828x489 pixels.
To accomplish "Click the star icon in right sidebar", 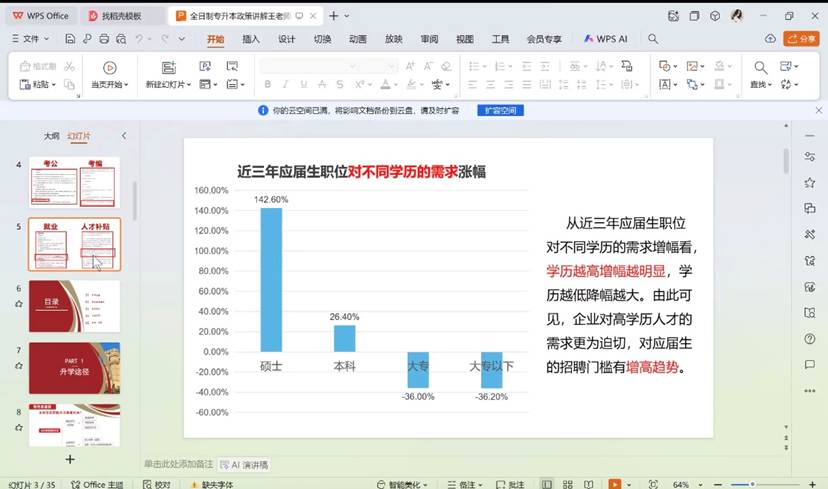I will 810,183.
